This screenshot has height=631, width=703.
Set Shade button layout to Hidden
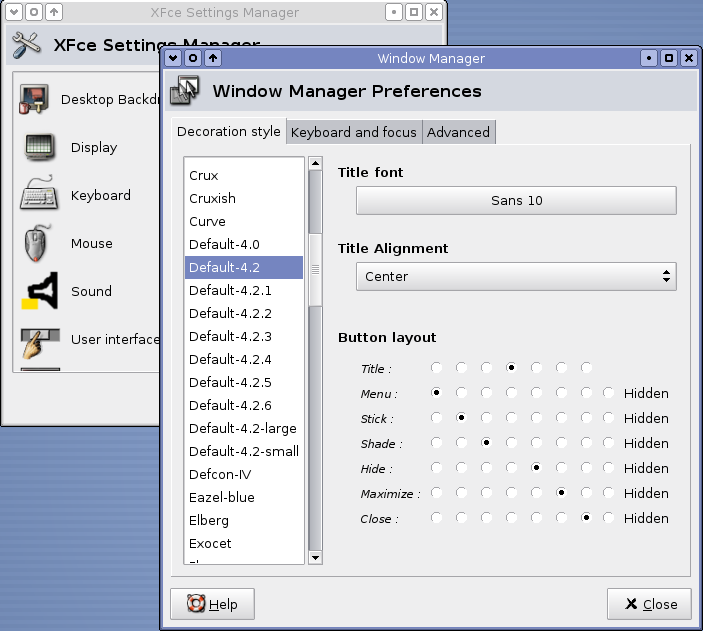[x=610, y=443]
